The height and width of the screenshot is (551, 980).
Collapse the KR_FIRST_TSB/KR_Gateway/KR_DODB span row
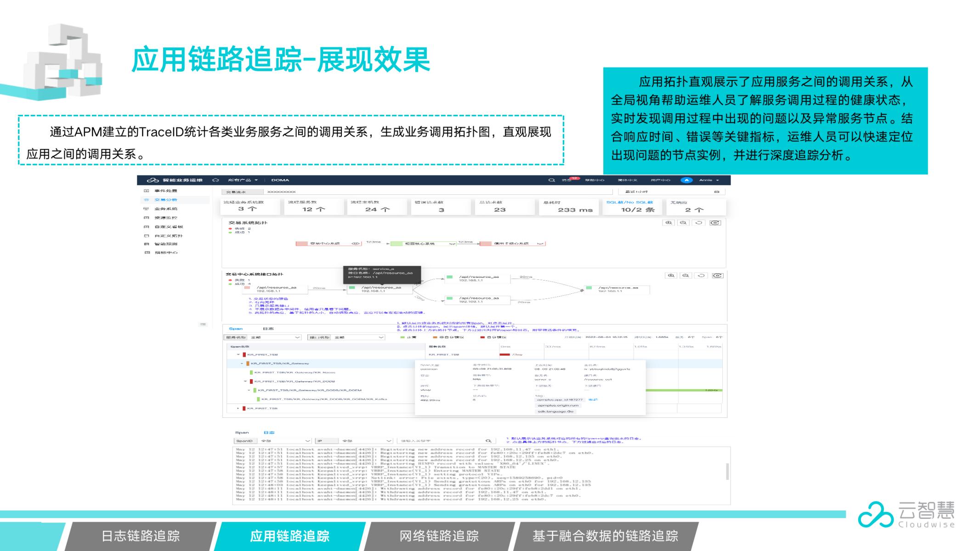tap(245, 382)
